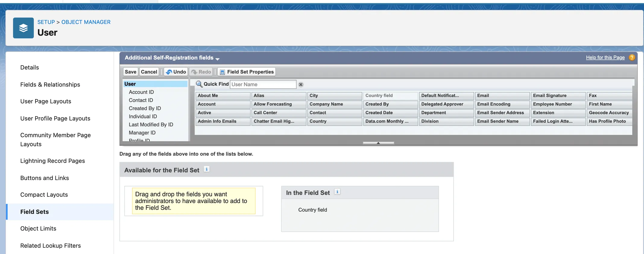Cancel the field set changes
644x254 pixels.
[149, 72]
